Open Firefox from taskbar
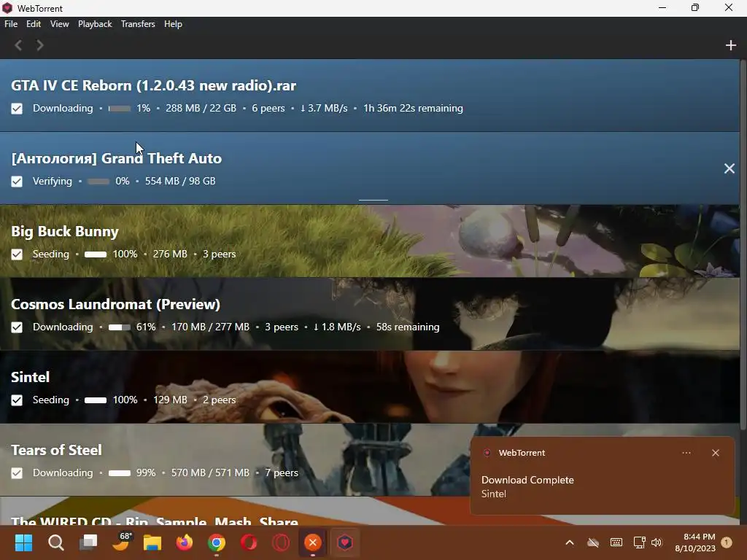The width and height of the screenshot is (747, 560). (185, 542)
